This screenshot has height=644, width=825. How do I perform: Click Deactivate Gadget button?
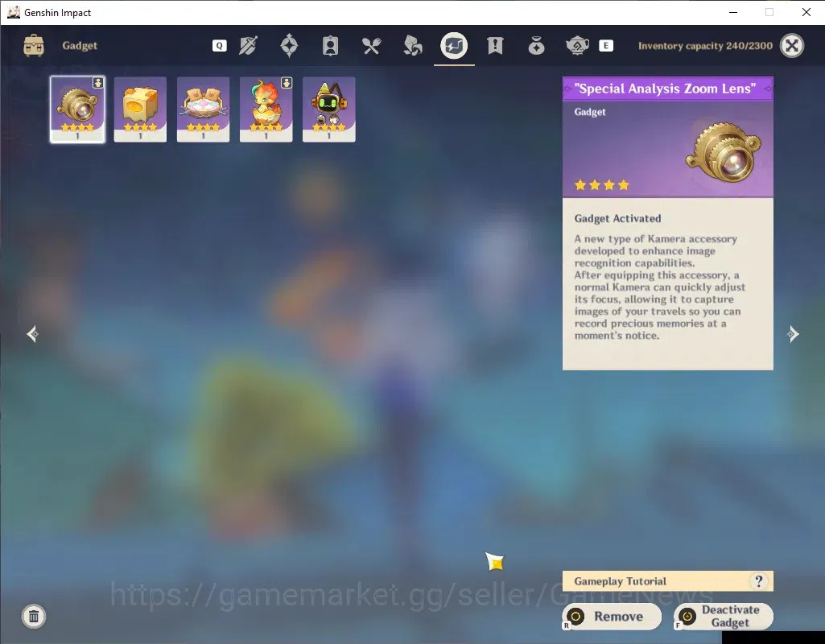pyautogui.click(x=724, y=616)
